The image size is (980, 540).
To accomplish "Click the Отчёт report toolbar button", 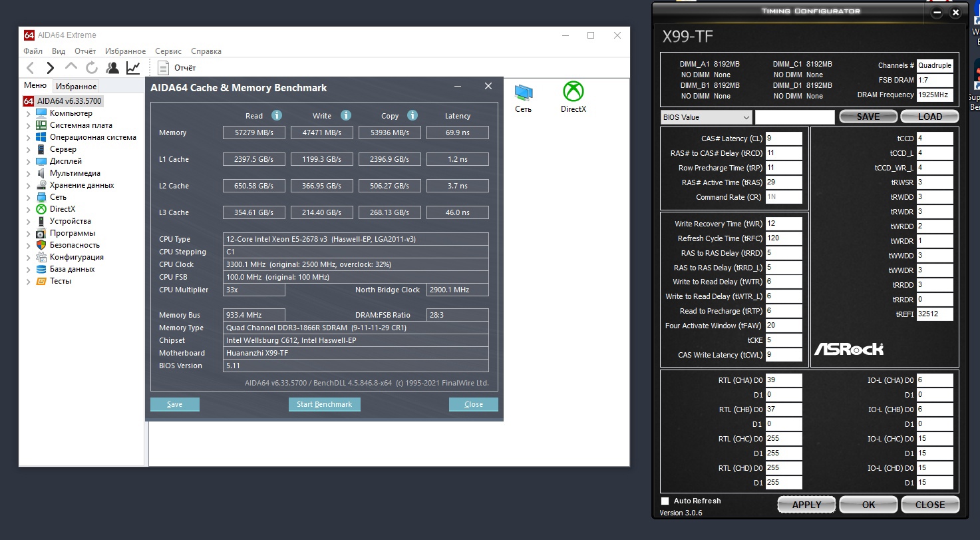I will click(177, 68).
